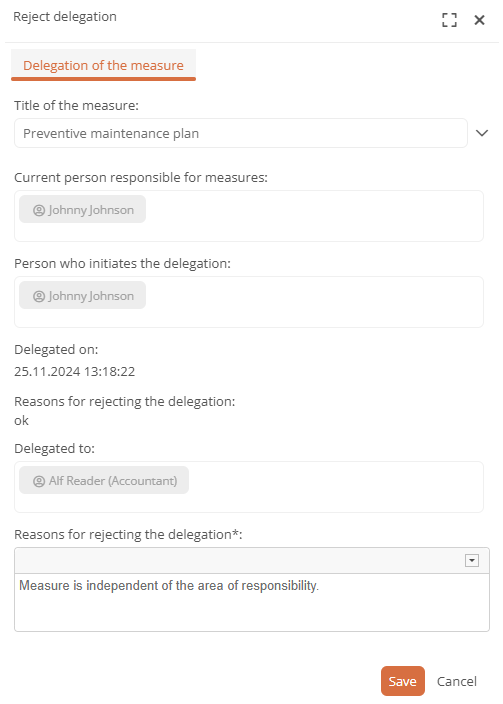Click the Delegated on timestamp 25.11.2024

75,371
